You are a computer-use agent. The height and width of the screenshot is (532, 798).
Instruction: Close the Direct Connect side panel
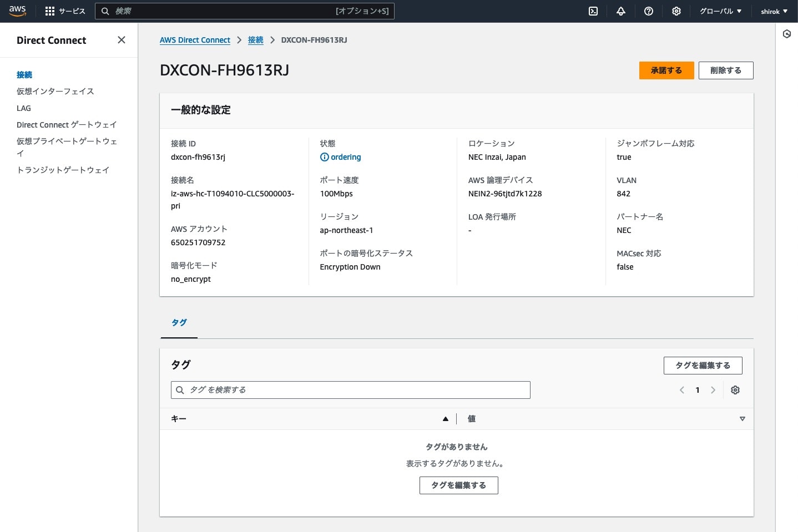click(x=122, y=40)
